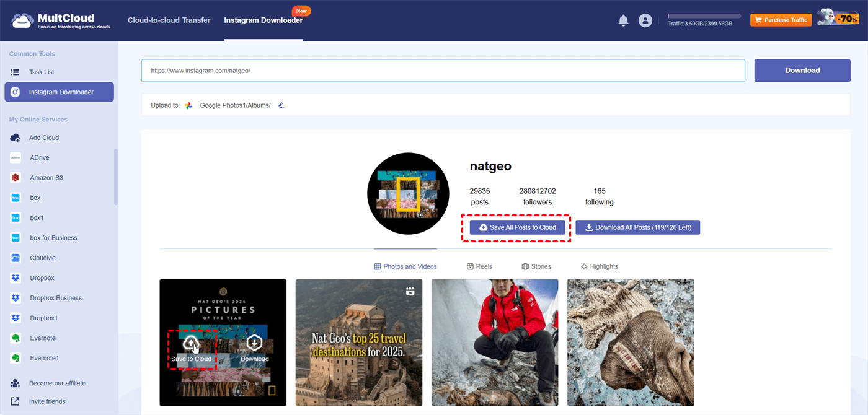Click the natgeo profile picture
This screenshot has width=868, height=415.
(408, 193)
